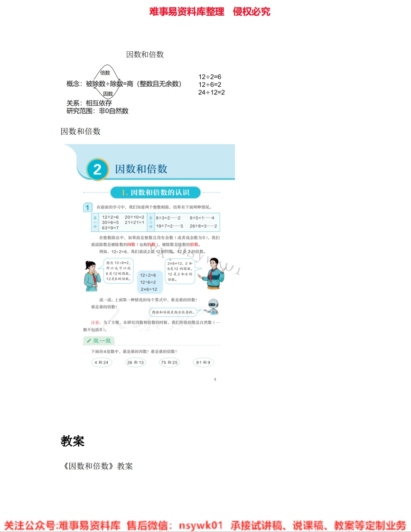Click the circular badge numbered 2
The image size is (411, 532).
coord(98,168)
